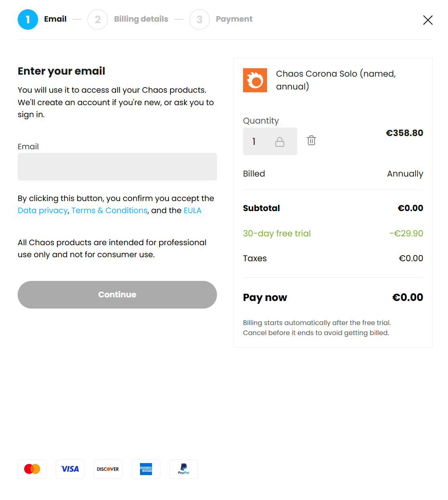
Task: Focus the Email input field
Action: [x=117, y=167]
